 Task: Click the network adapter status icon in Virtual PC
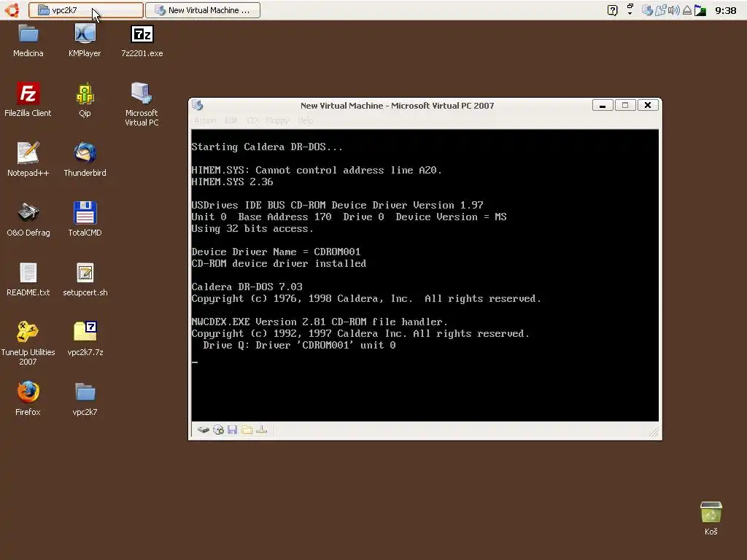262,430
